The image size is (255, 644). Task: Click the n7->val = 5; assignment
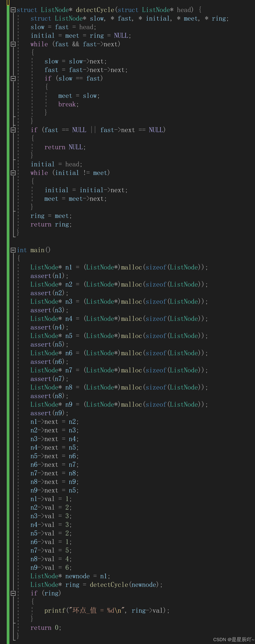pos(51,550)
